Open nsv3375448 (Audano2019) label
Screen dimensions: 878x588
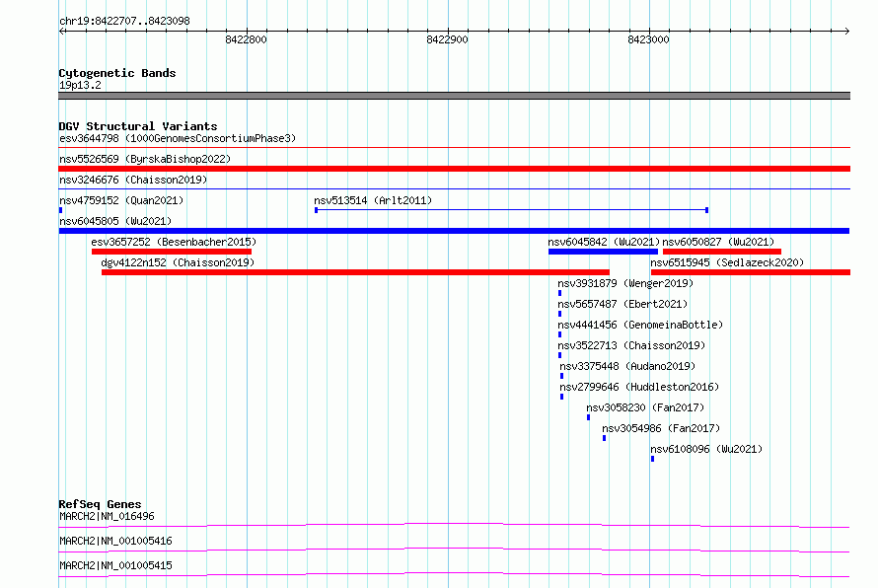627,366
